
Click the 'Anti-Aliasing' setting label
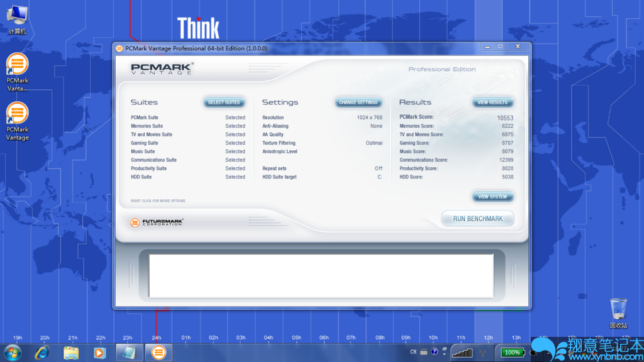click(275, 126)
